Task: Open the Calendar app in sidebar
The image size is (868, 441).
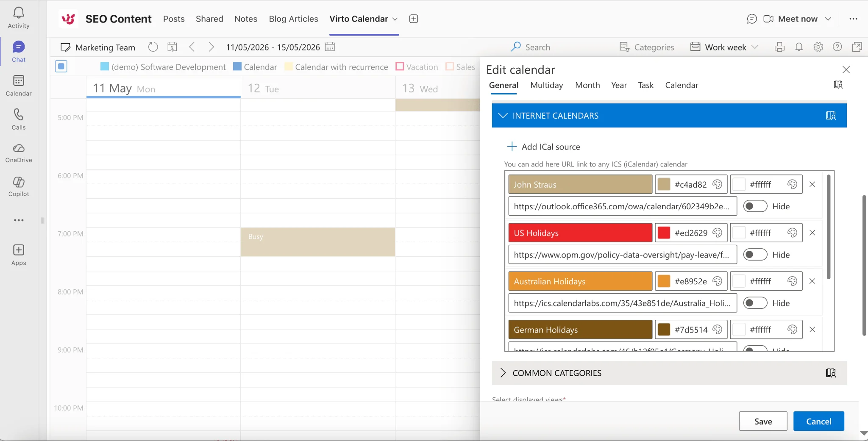Action: (x=19, y=86)
